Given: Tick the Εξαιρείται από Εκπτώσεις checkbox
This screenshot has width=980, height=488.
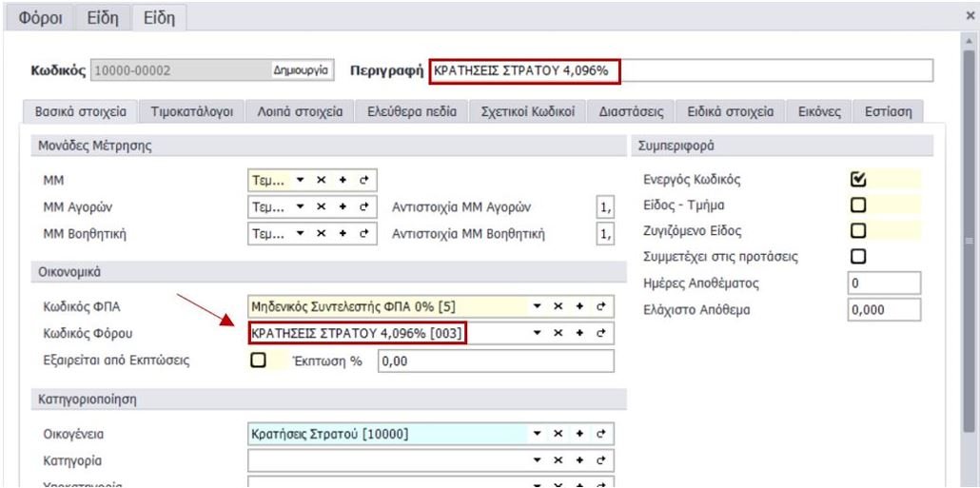Looking at the screenshot, I should click(x=256, y=361).
